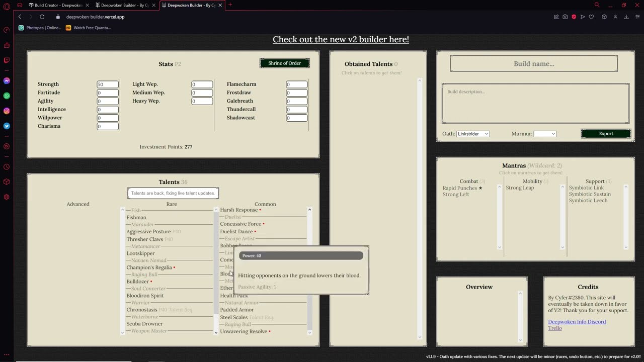
Task: Open Deepwoken Info Discord link
Action: tap(577, 322)
